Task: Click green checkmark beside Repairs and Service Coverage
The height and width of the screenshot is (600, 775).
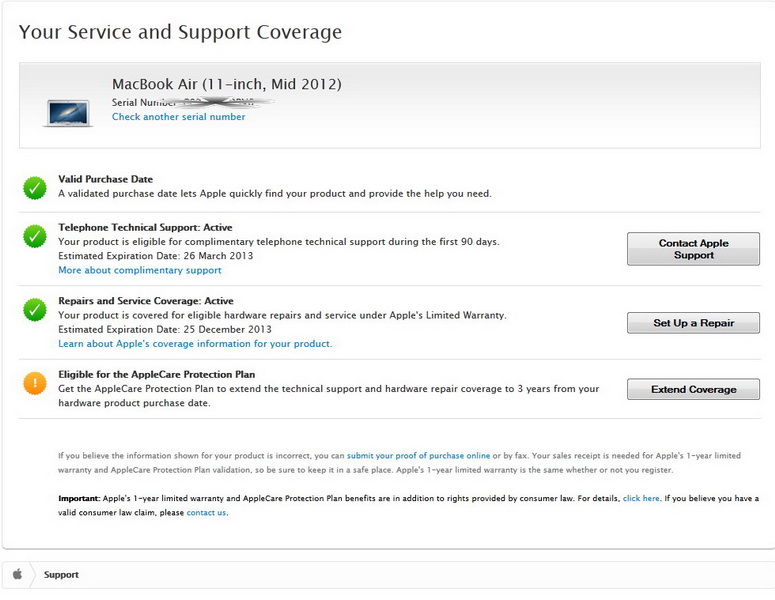Action: pyautogui.click(x=35, y=310)
